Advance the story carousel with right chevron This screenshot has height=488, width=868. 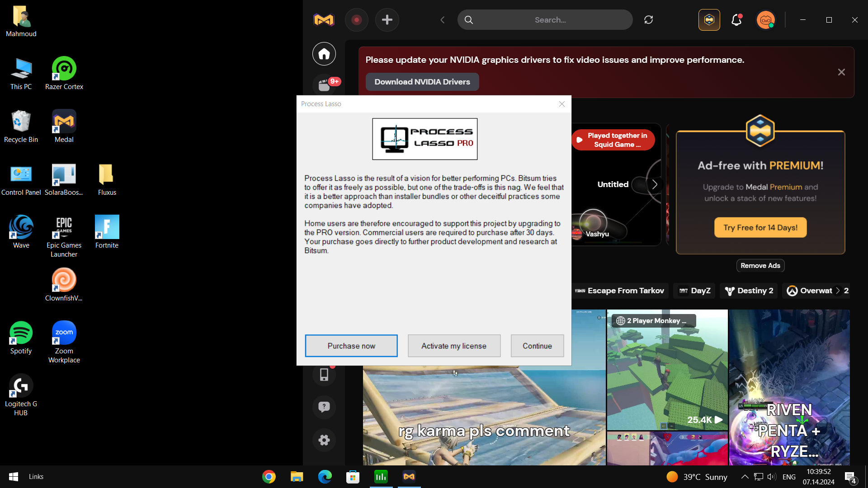pos(655,184)
